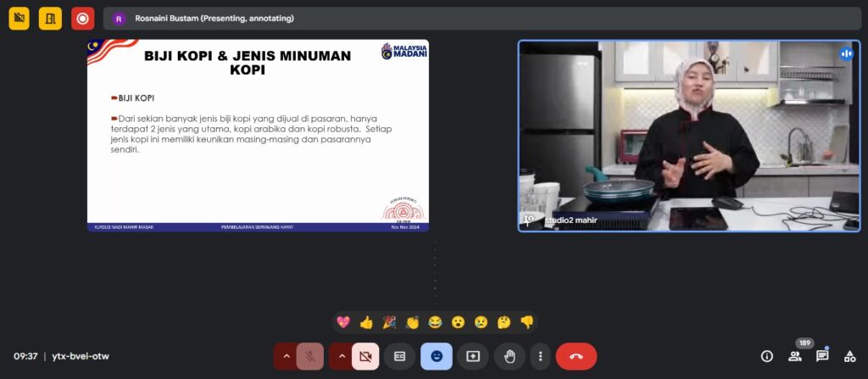Show the participants list with 189 people
The width and height of the screenshot is (868, 379).
pyautogui.click(x=795, y=356)
